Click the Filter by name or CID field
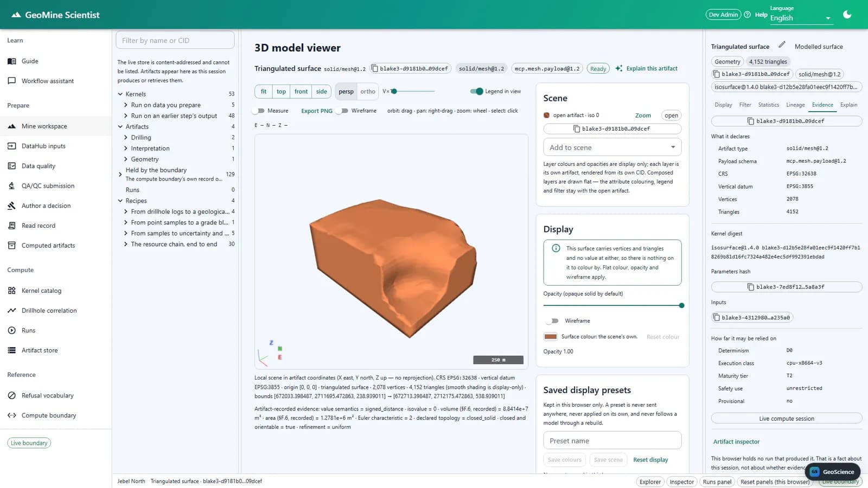This screenshot has width=868, height=488. 175,40
